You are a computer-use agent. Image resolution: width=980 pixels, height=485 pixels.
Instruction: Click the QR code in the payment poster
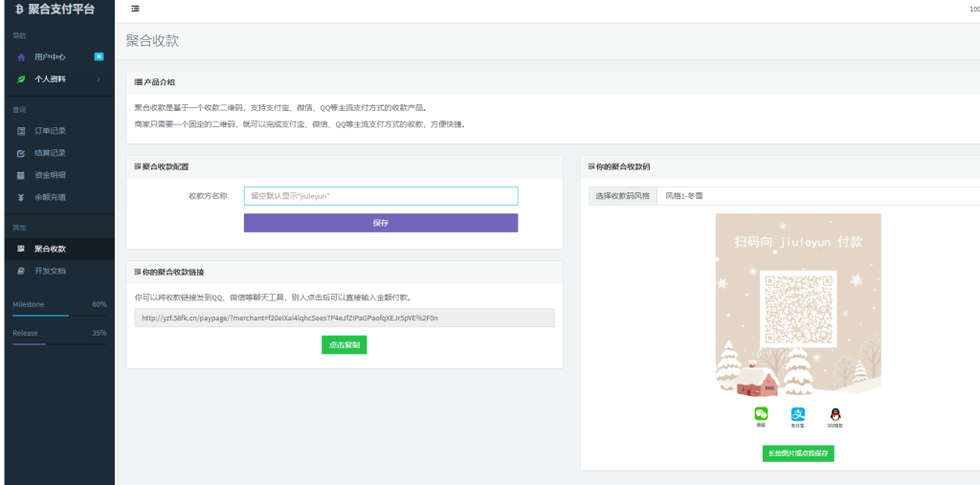click(798, 309)
